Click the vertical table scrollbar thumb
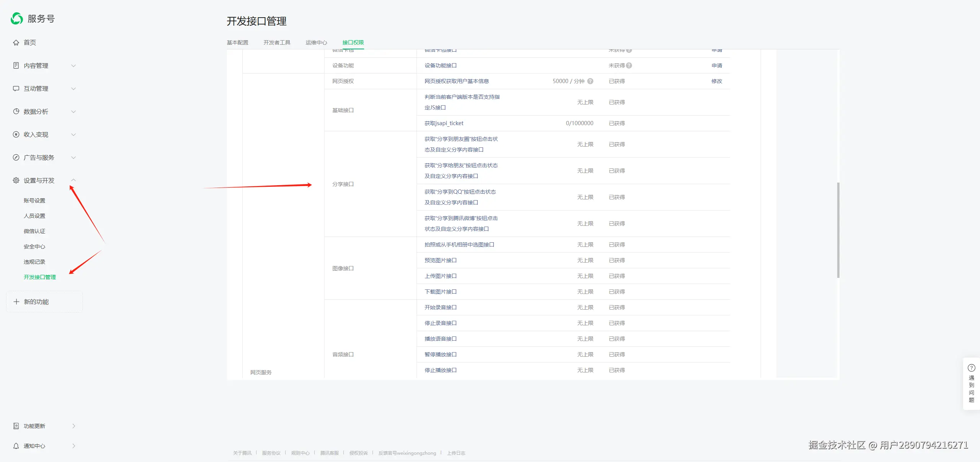This screenshot has width=980, height=462. (x=838, y=230)
